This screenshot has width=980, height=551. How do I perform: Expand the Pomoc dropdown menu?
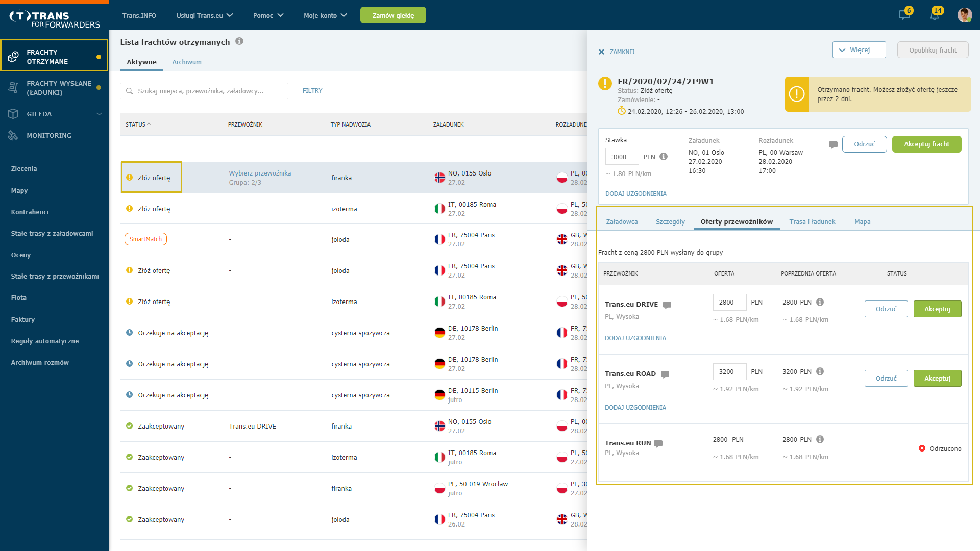pyautogui.click(x=268, y=15)
